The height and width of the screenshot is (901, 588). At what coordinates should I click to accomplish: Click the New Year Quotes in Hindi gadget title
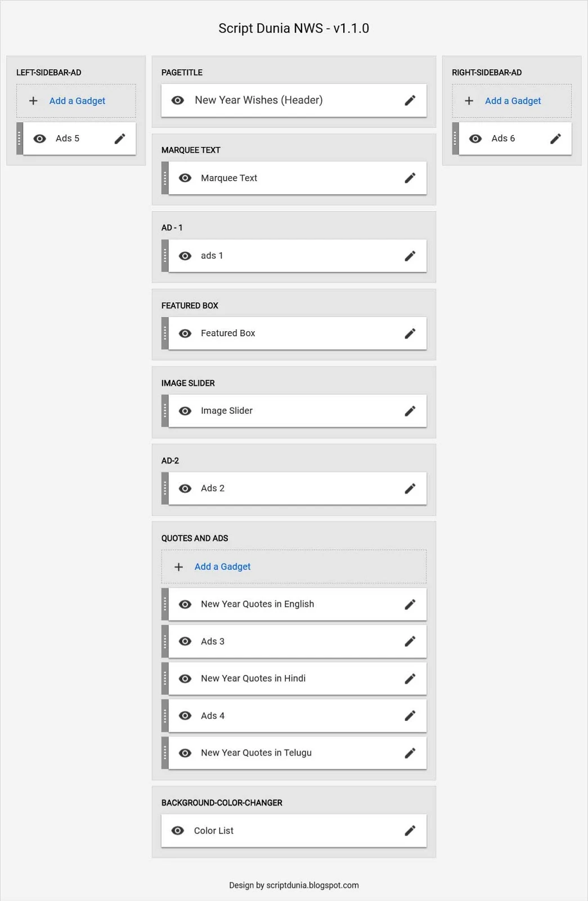(253, 678)
